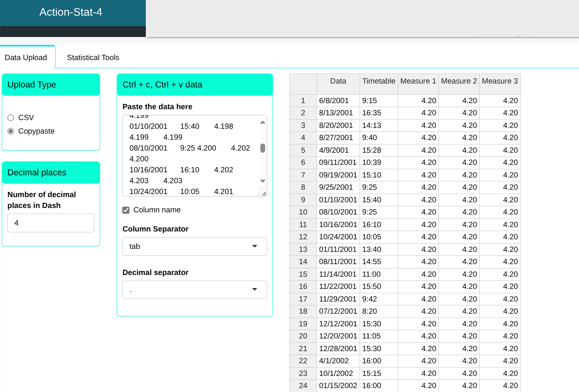Image resolution: width=579 pixels, height=392 pixels.
Task: Toggle the Column name checkbox
Action: pos(126,210)
